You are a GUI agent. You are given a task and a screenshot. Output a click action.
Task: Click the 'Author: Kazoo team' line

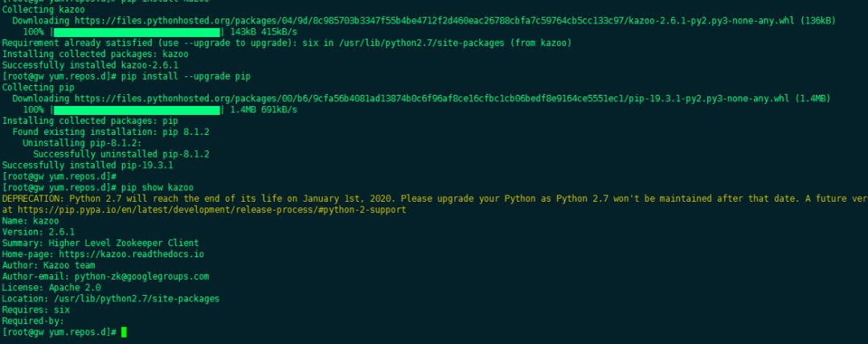coord(49,265)
